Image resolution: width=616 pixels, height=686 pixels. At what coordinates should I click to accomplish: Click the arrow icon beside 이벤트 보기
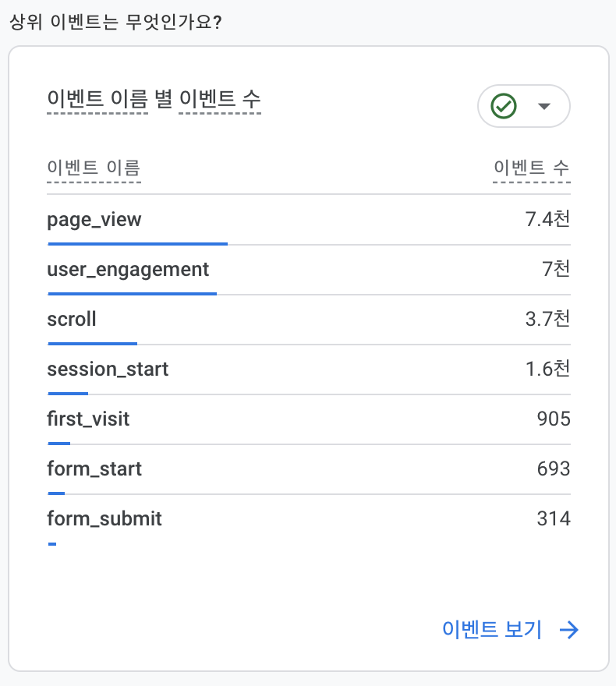569,630
